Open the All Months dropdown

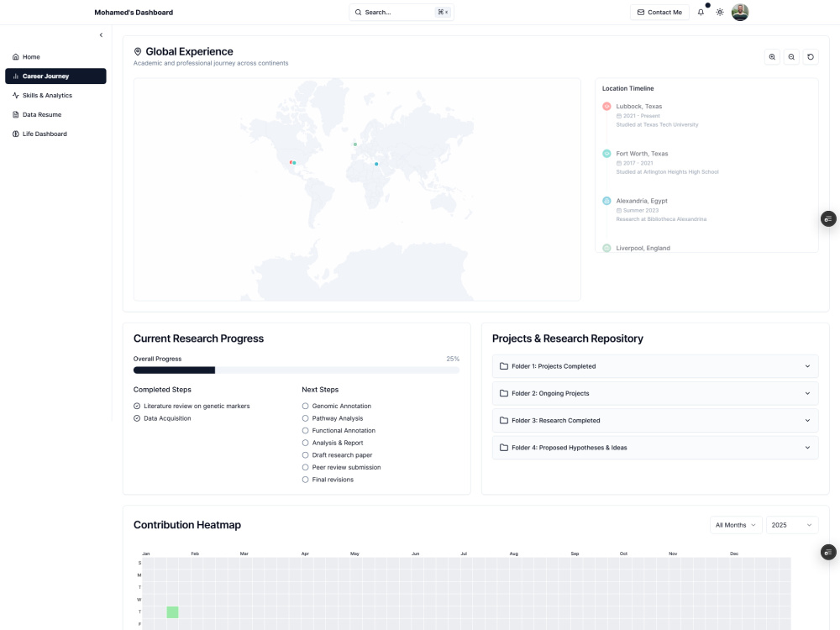coord(734,525)
